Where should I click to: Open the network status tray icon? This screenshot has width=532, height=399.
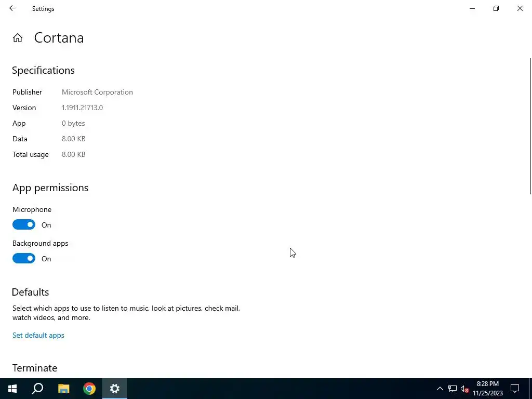453,389
